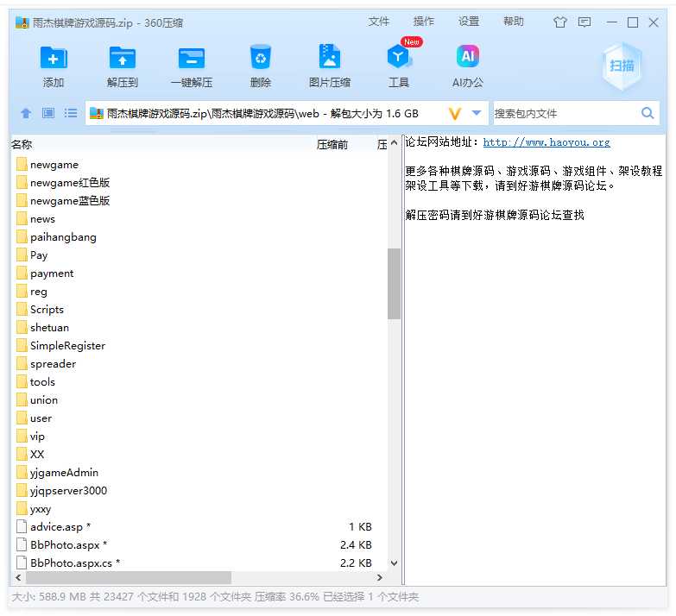676x616 pixels.
Task: Open the path history dropdown arrow
Action: [477, 113]
